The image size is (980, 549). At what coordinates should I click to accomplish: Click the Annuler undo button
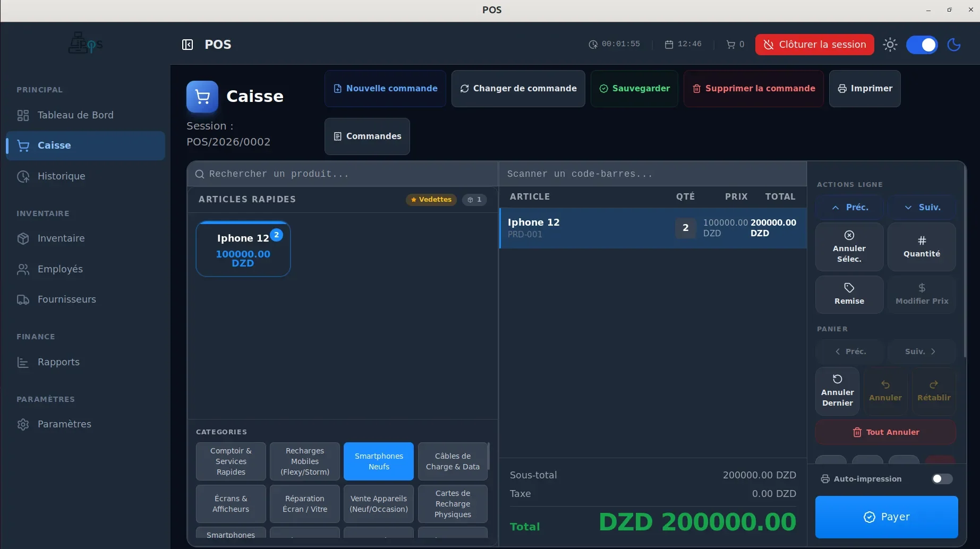(x=885, y=391)
